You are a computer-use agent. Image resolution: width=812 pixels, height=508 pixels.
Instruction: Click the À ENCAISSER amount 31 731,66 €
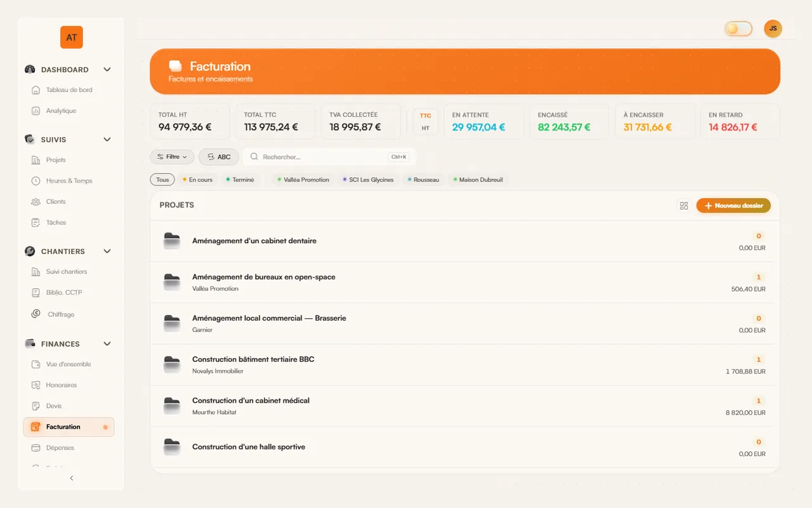pos(647,127)
